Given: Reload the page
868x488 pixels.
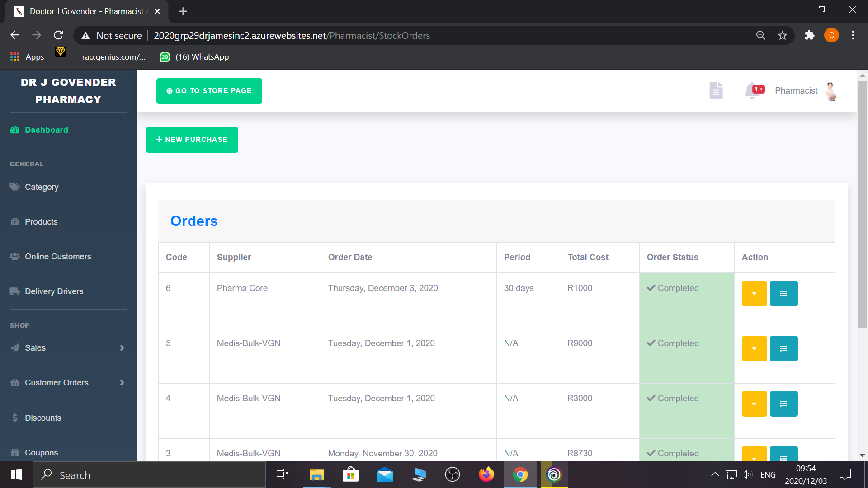Looking at the screenshot, I should (x=58, y=36).
